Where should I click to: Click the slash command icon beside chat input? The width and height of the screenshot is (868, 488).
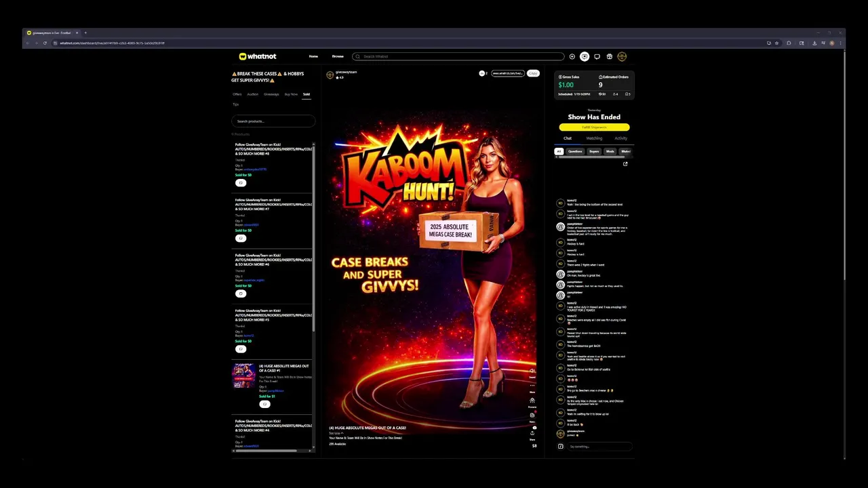coord(561,447)
